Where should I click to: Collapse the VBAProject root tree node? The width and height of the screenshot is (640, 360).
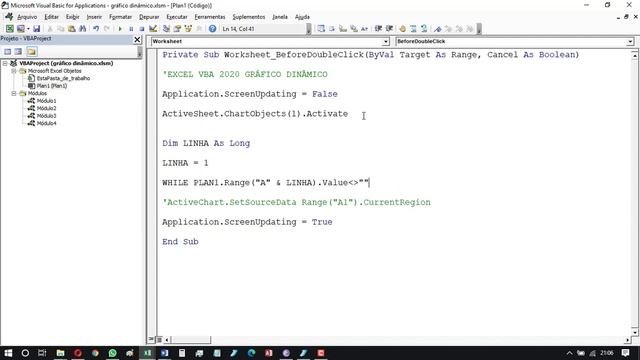tap(5, 63)
